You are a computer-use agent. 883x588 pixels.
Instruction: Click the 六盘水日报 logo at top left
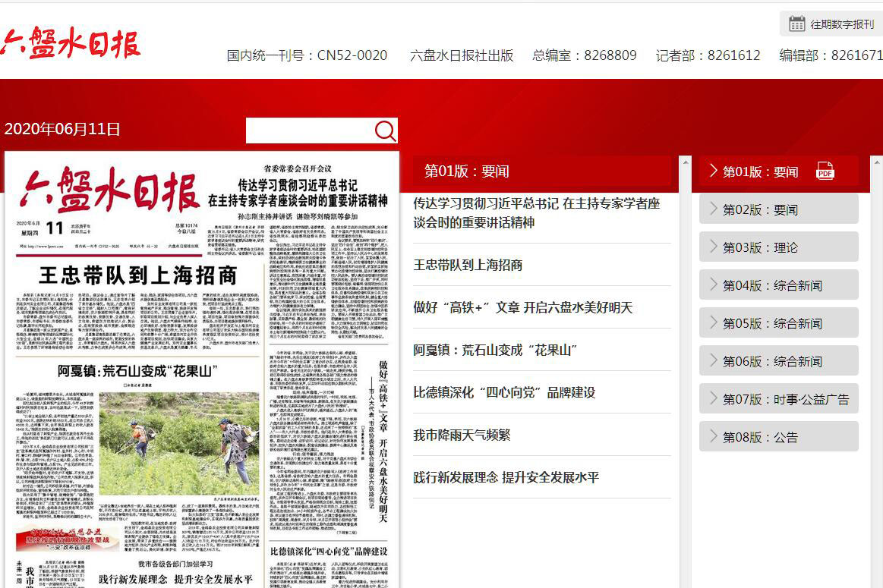coord(71,42)
